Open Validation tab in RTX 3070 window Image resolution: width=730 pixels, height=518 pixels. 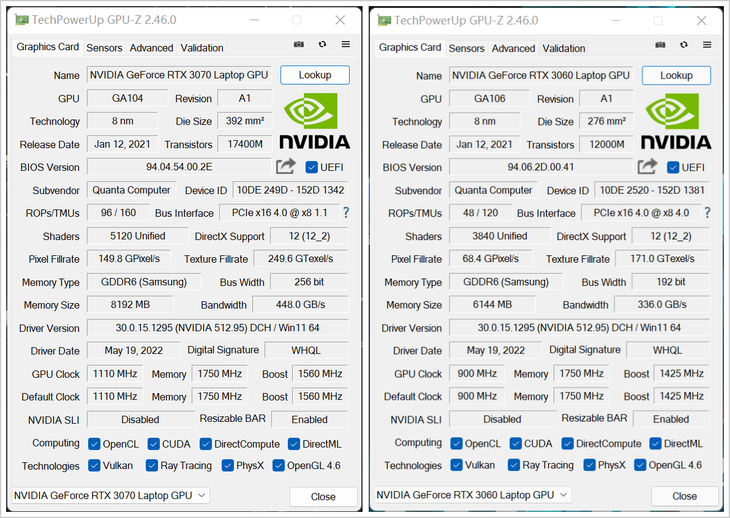pyautogui.click(x=202, y=48)
